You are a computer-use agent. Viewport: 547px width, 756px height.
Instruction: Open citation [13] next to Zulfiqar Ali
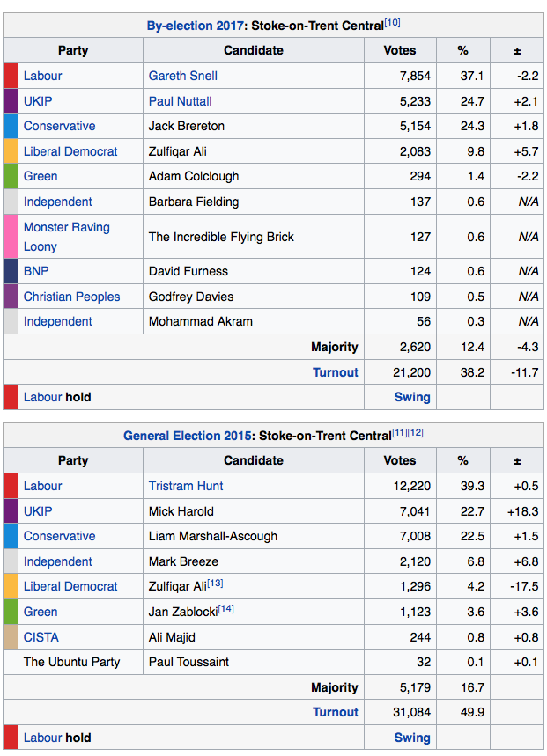215,583
